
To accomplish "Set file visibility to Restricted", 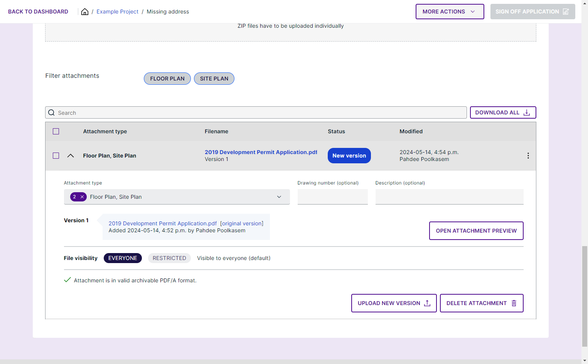I will click(169, 258).
